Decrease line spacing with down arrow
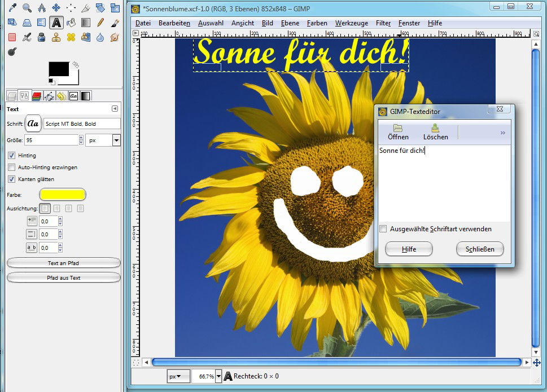The width and height of the screenshot is (547, 392). click(x=60, y=237)
